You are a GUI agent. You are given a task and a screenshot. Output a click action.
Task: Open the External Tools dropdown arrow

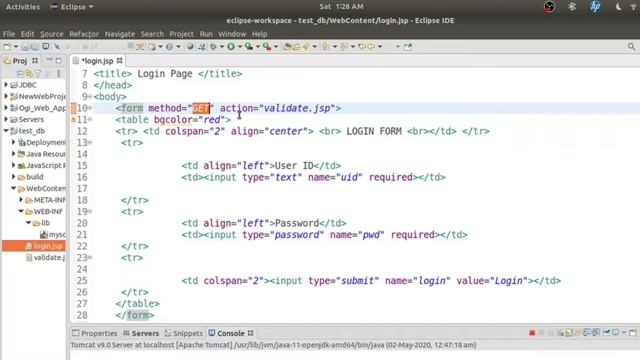coord(276,47)
